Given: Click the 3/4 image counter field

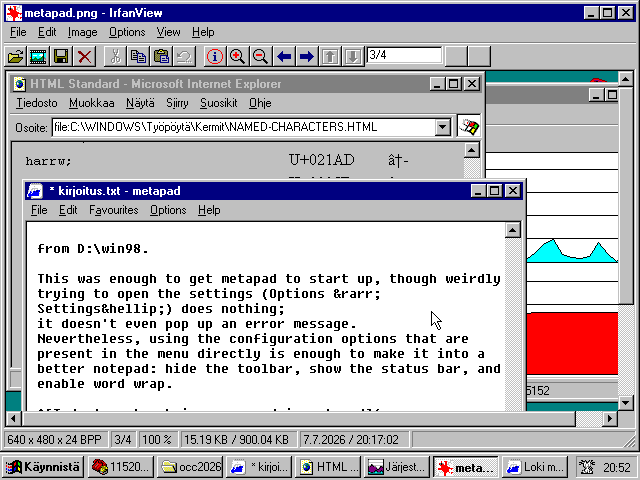Looking at the screenshot, I should tap(404, 55).
